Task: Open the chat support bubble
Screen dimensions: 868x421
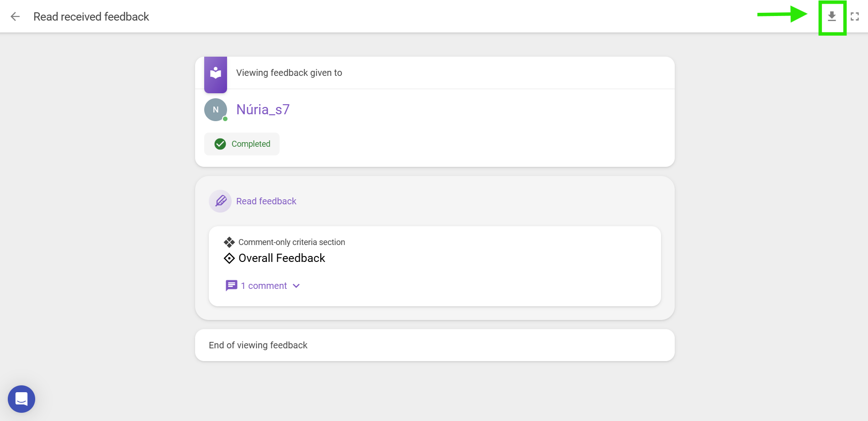Action: pyautogui.click(x=21, y=399)
